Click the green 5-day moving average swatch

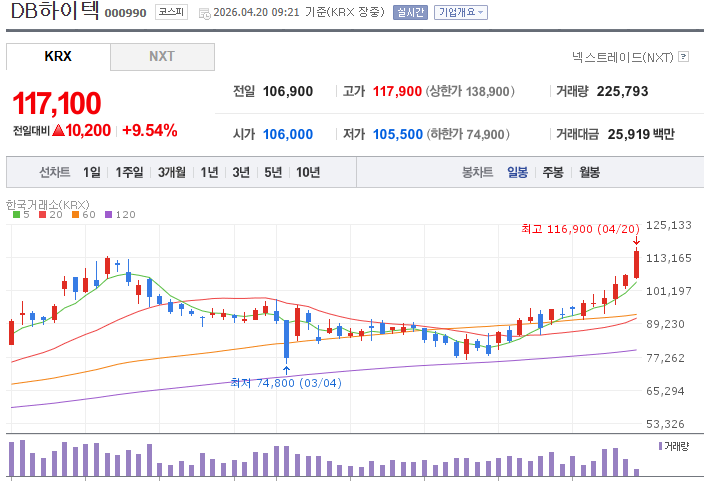[x=17, y=215]
